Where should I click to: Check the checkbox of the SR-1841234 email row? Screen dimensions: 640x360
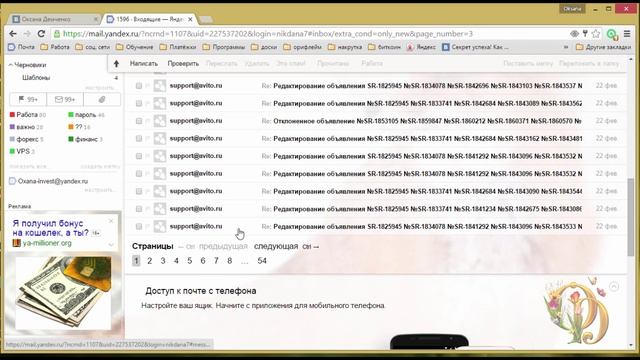click(139, 209)
